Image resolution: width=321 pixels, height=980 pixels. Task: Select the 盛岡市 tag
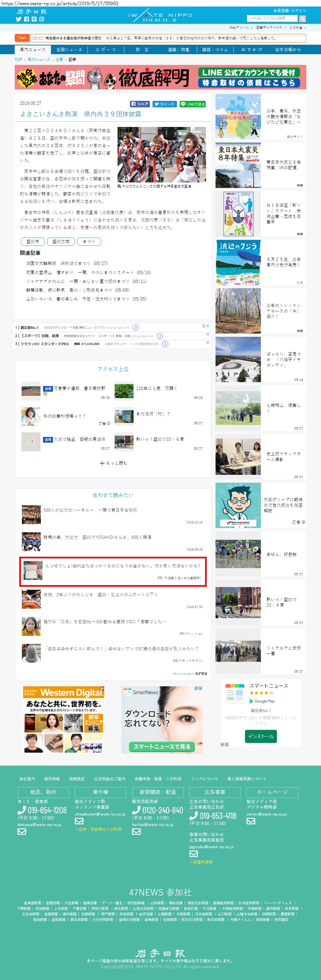(33, 241)
